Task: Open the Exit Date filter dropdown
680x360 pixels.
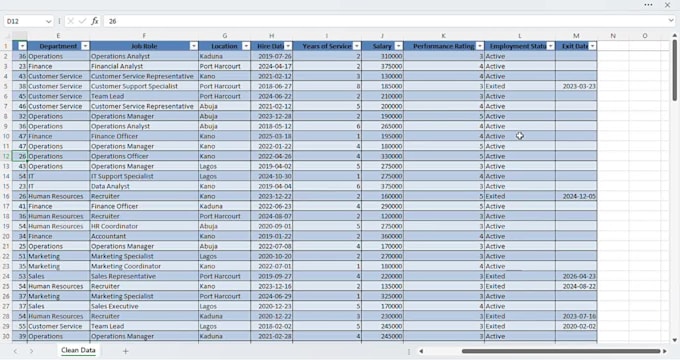Action: click(x=592, y=46)
